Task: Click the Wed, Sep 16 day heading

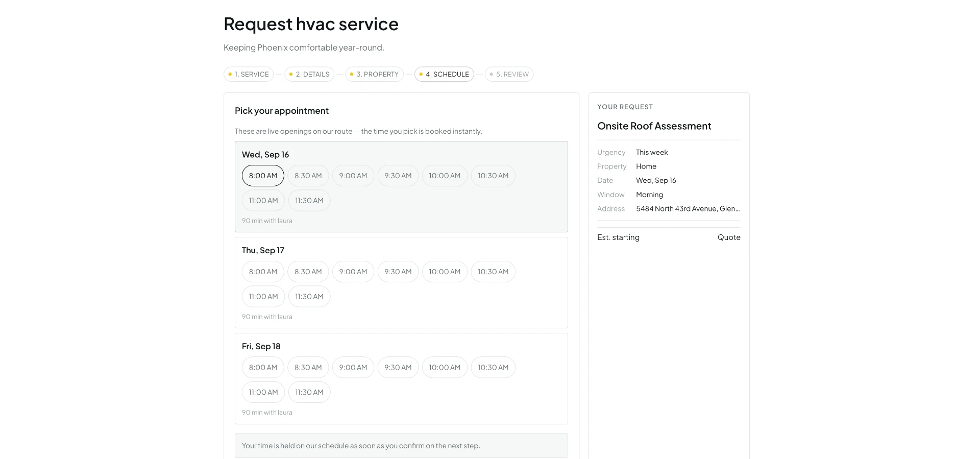Action: click(265, 155)
